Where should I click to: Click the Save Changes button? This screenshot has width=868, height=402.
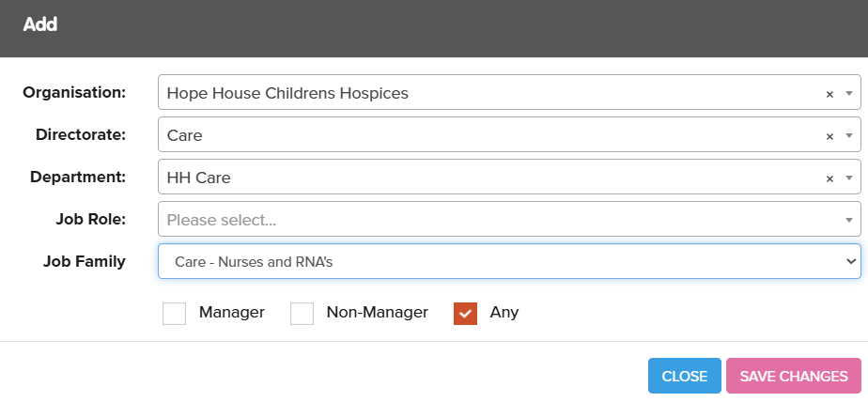(793, 376)
